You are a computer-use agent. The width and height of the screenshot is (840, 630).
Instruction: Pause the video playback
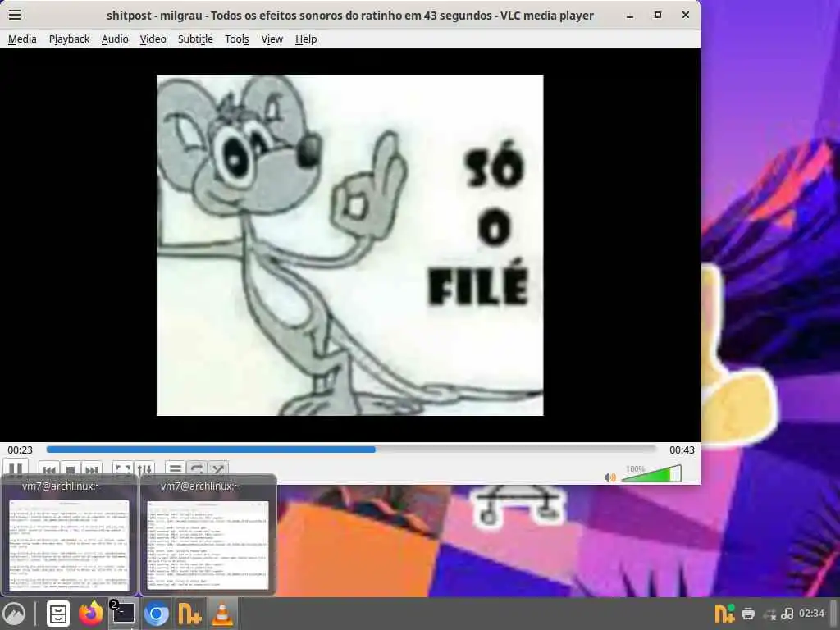click(x=16, y=468)
